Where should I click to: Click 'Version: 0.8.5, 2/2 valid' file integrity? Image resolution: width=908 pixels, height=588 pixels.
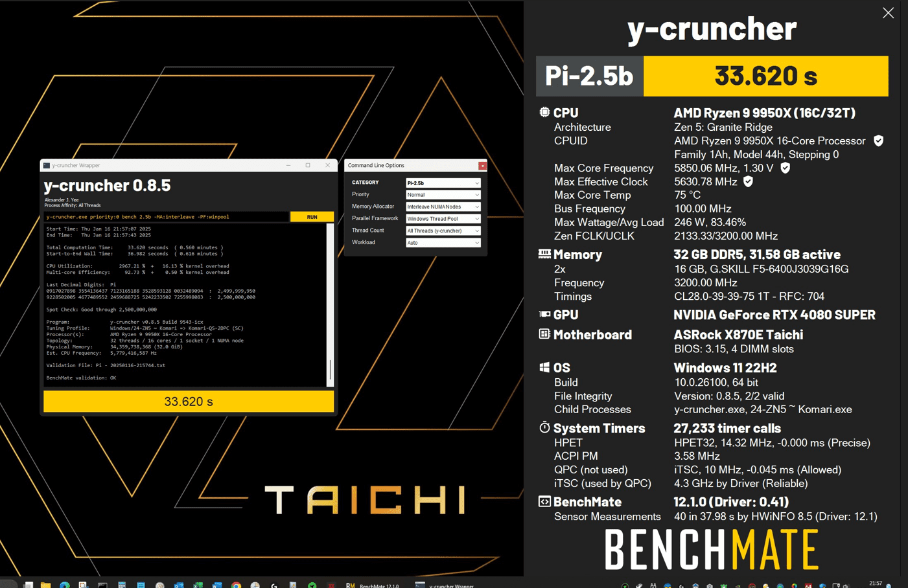(x=729, y=396)
